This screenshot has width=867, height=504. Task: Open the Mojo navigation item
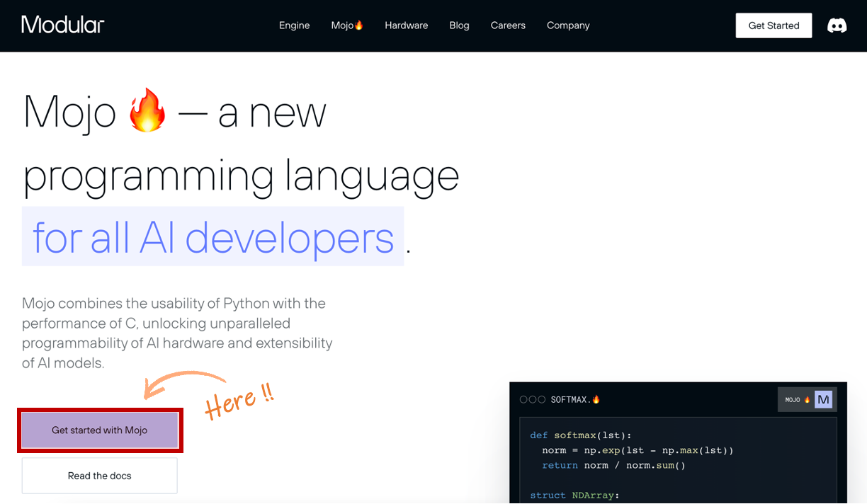tap(347, 25)
